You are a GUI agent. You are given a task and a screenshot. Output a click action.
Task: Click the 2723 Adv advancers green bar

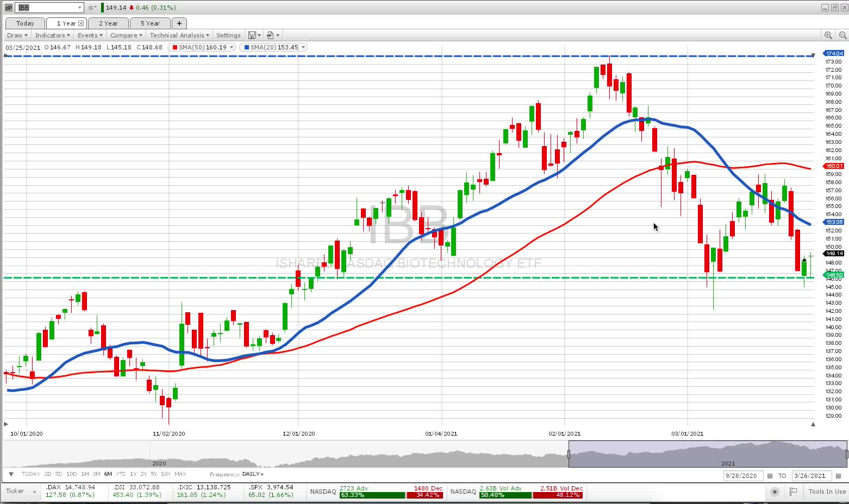pyautogui.click(x=372, y=495)
